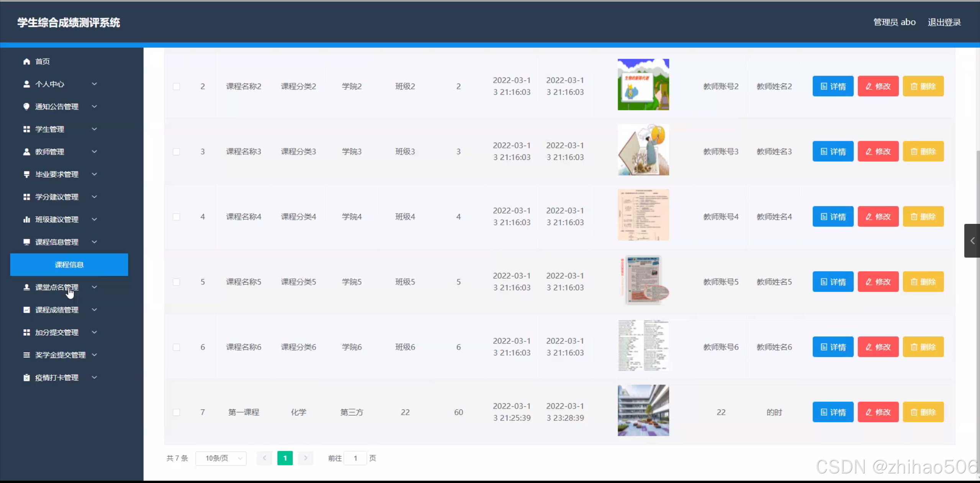Click the 前往 page number input field
980x483 pixels.
[x=355, y=458]
